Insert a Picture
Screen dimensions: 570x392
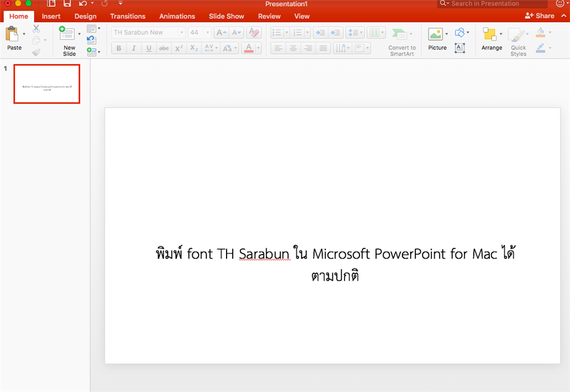437,39
